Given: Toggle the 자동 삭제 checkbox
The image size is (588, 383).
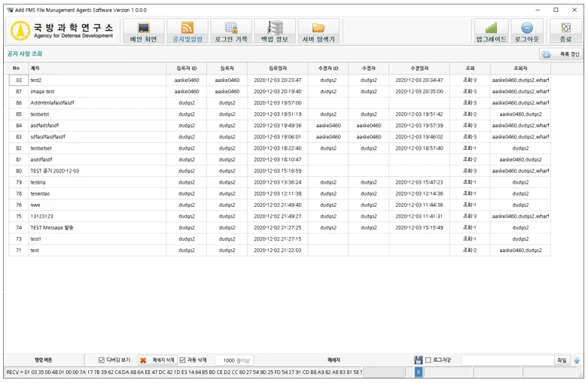Looking at the screenshot, I should click(182, 360).
